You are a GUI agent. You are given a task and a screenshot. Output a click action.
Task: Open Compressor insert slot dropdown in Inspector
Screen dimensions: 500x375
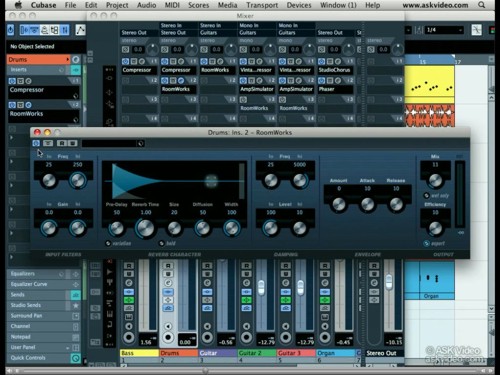(76, 96)
